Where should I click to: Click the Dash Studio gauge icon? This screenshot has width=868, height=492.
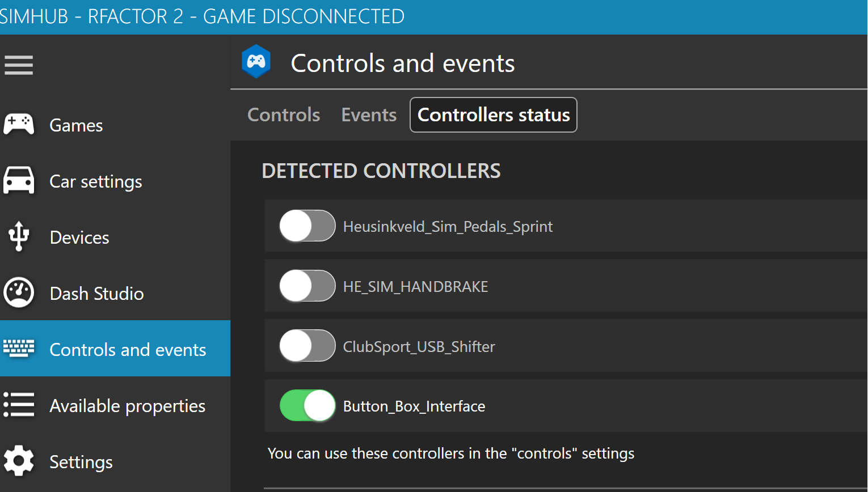[19, 292]
